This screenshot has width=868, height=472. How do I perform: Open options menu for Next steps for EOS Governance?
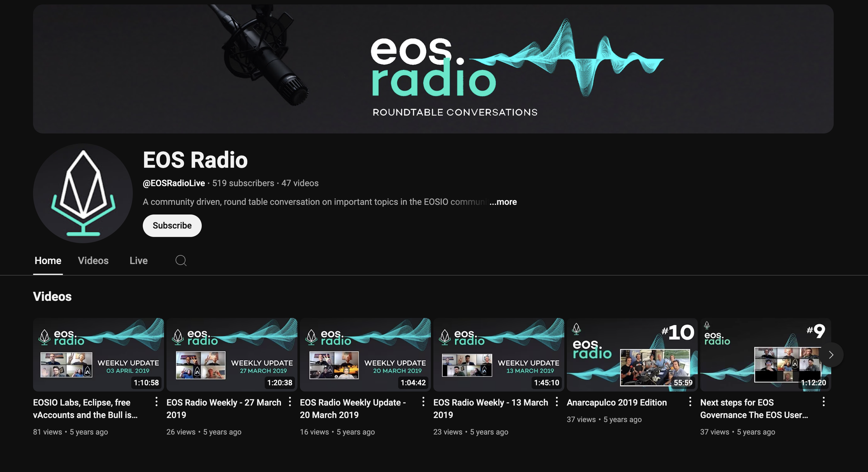(824, 402)
